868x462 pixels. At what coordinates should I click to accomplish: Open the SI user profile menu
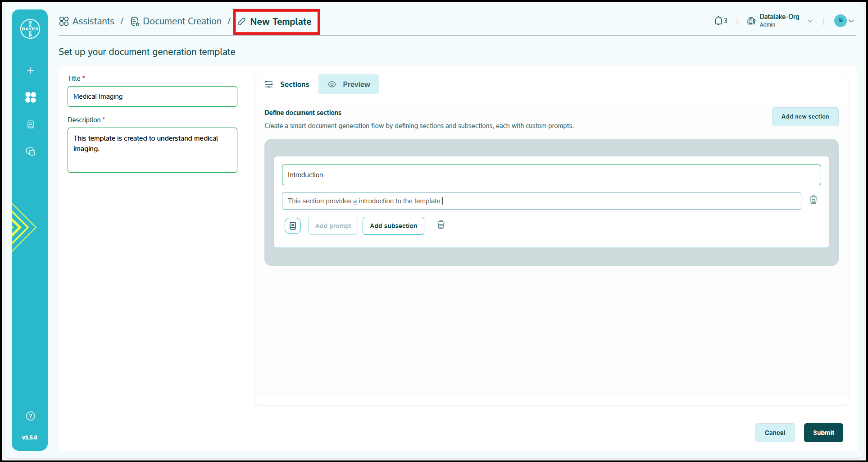pyautogui.click(x=844, y=21)
